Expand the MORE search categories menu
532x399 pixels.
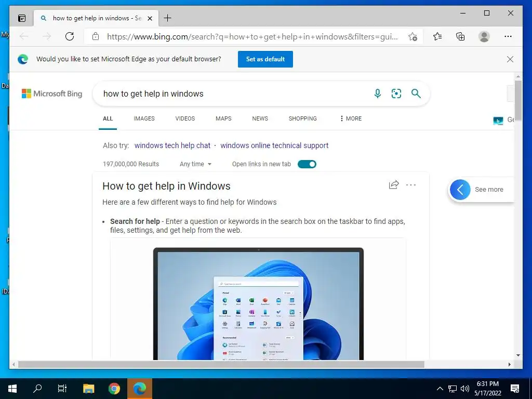(x=351, y=118)
